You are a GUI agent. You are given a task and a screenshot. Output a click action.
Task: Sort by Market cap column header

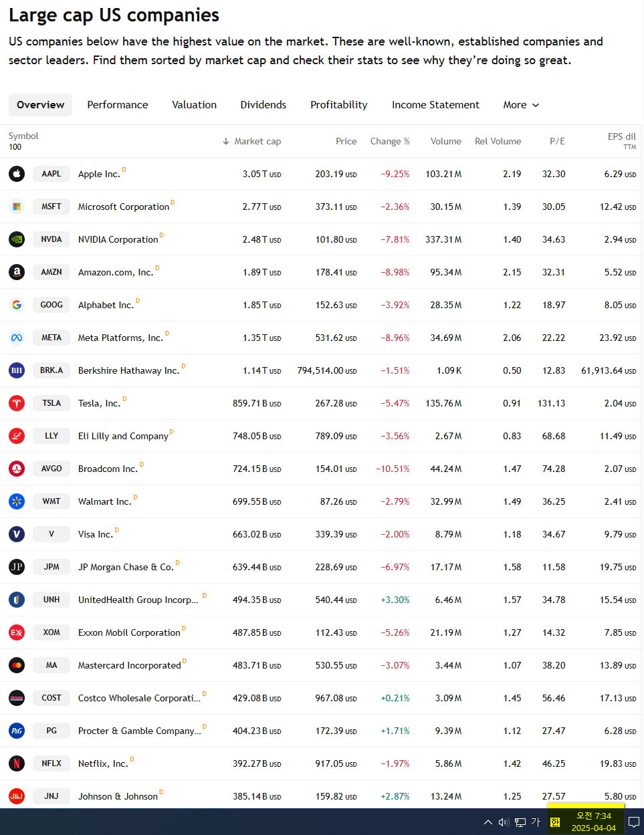[x=251, y=141]
